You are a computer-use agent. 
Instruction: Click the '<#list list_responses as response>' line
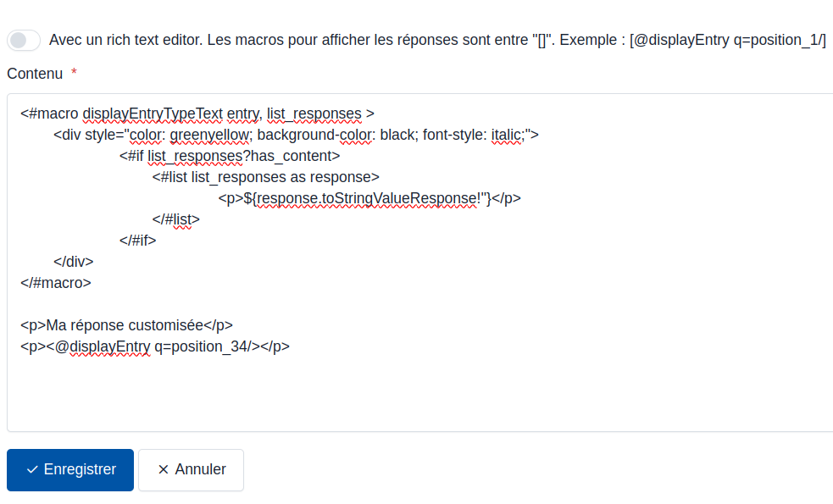coord(265,177)
